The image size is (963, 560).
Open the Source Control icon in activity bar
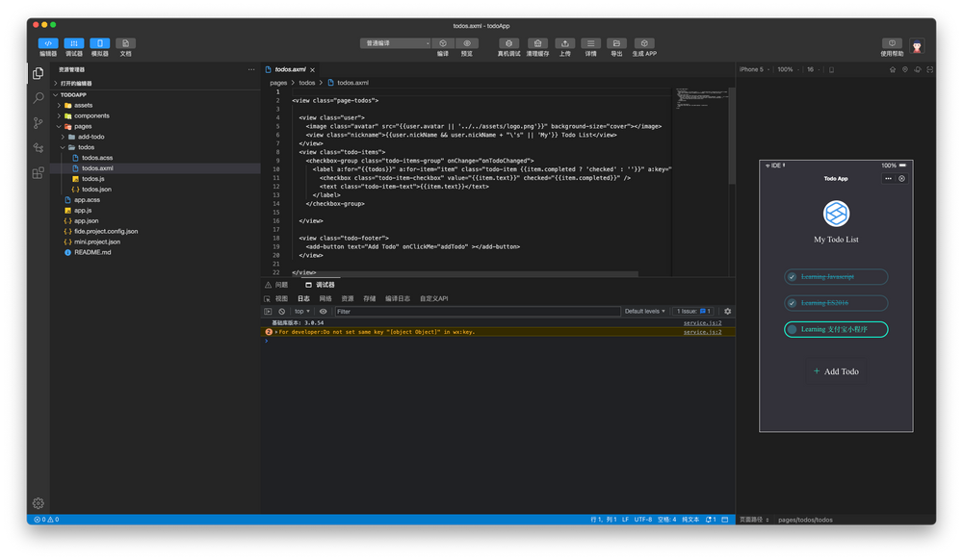(39, 122)
